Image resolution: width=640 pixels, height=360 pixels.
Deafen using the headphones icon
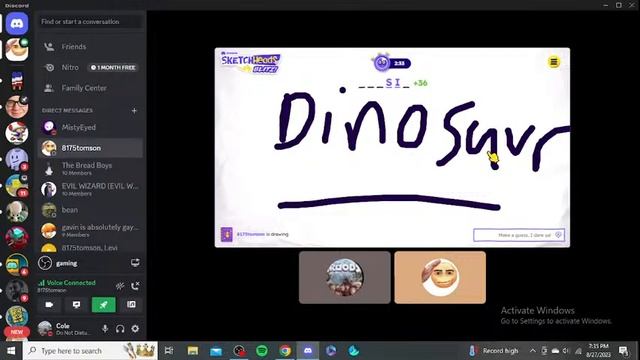[x=120, y=329]
